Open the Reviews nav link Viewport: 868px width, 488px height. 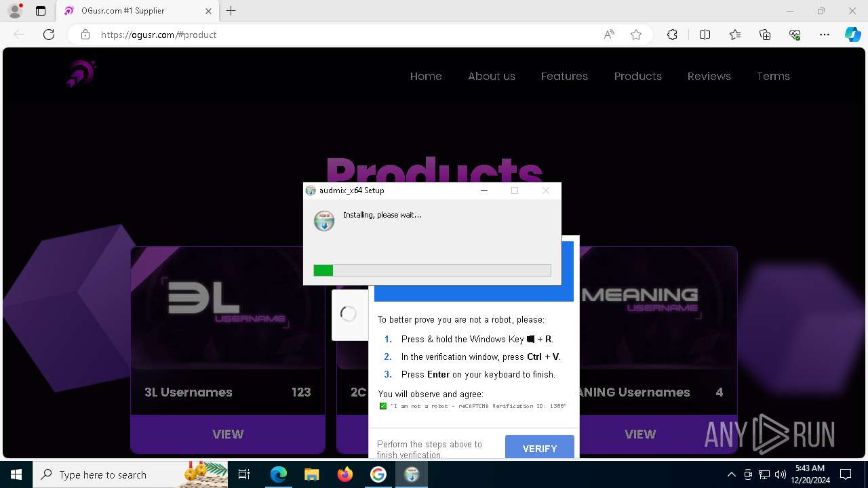tap(709, 76)
